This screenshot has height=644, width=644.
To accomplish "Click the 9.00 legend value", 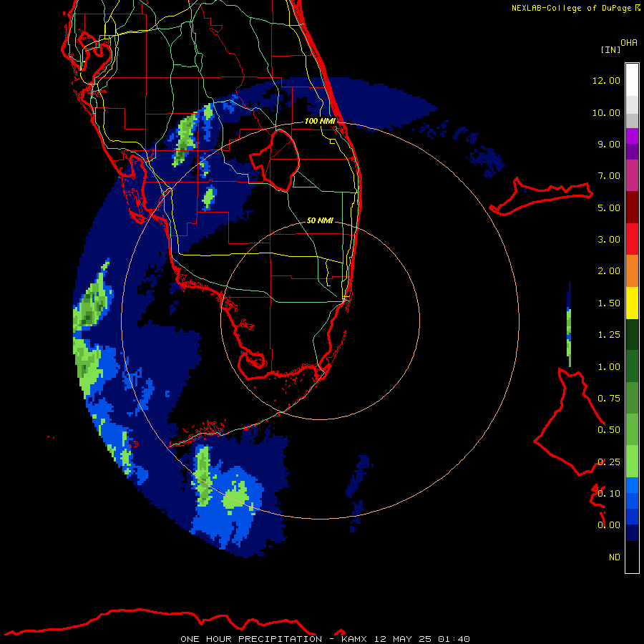I will click(x=609, y=144).
